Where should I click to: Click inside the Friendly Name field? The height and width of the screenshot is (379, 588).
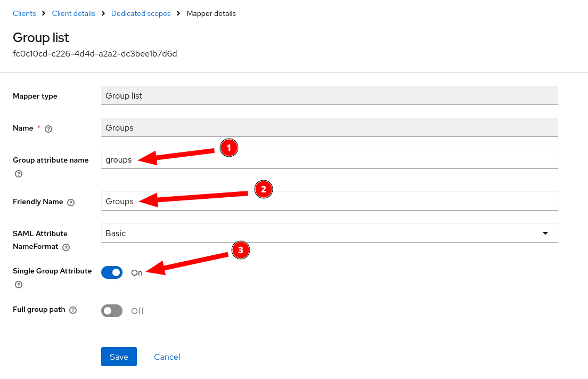coord(329,201)
